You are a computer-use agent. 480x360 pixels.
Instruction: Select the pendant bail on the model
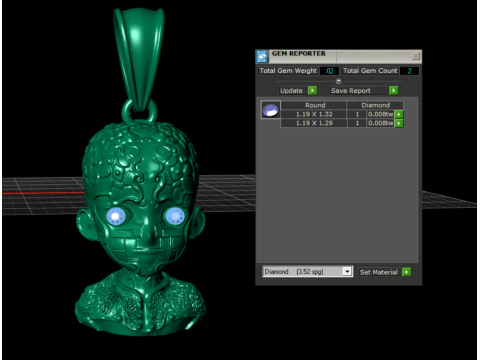click(139, 58)
